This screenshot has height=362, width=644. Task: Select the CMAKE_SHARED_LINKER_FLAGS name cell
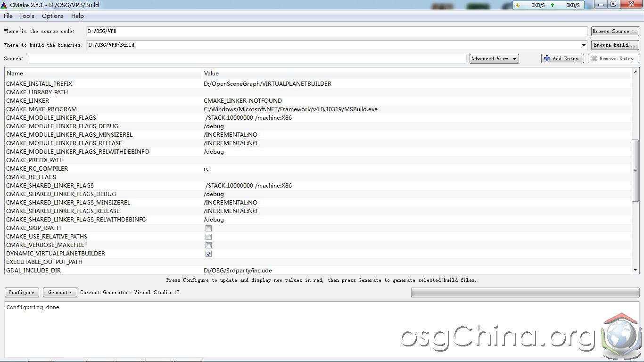pyautogui.click(x=50, y=186)
